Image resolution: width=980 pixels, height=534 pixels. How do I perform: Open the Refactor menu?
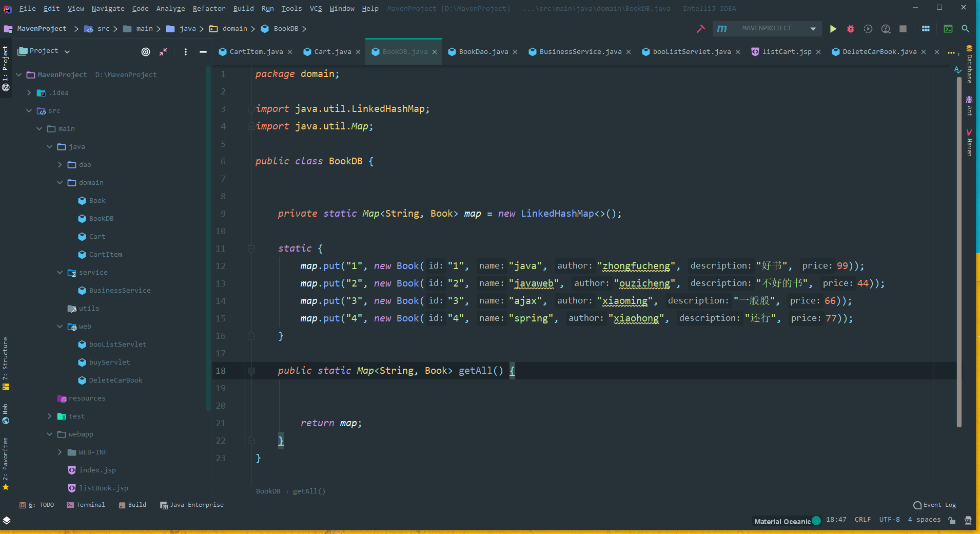click(x=208, y=8)
